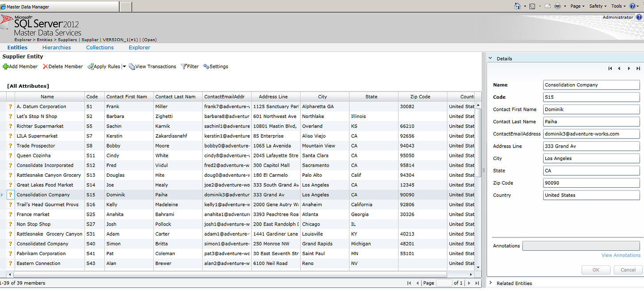Click the Page number input box

(x=445, y=283)
